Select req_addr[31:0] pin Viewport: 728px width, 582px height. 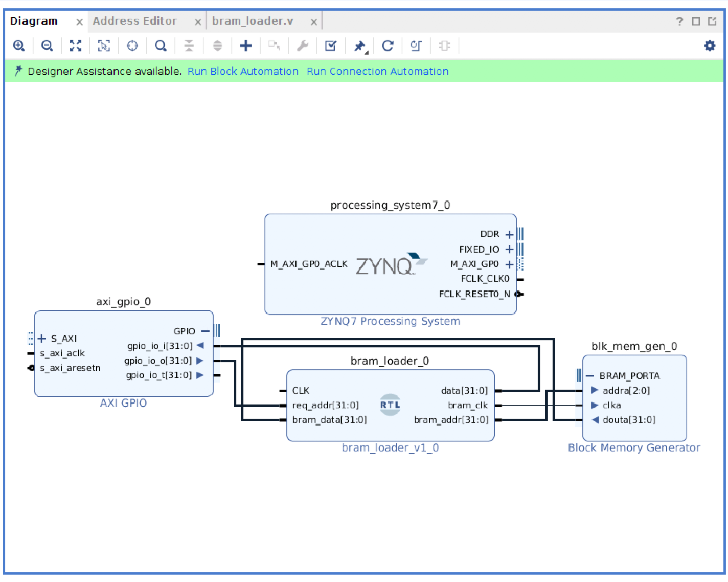coord(325,406)
